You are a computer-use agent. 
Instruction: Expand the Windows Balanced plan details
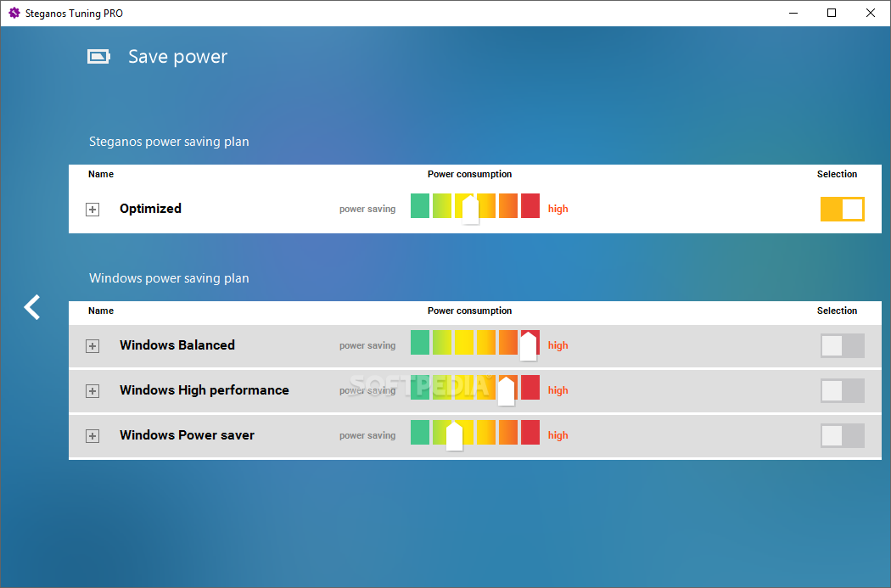click(x=92, y=346)
